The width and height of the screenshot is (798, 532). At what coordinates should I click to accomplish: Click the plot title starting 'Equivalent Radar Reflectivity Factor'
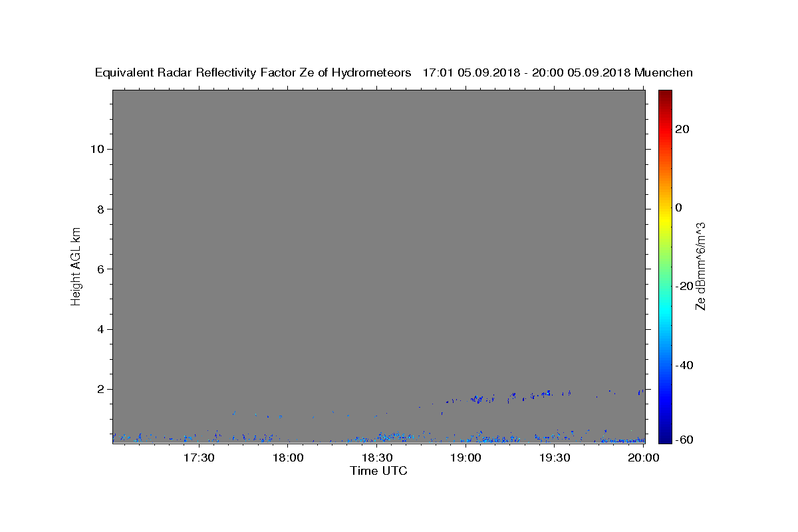pos(394,72)
